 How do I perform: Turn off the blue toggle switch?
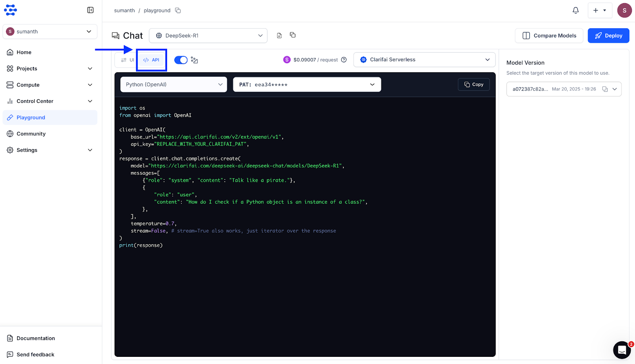(181, 60)
